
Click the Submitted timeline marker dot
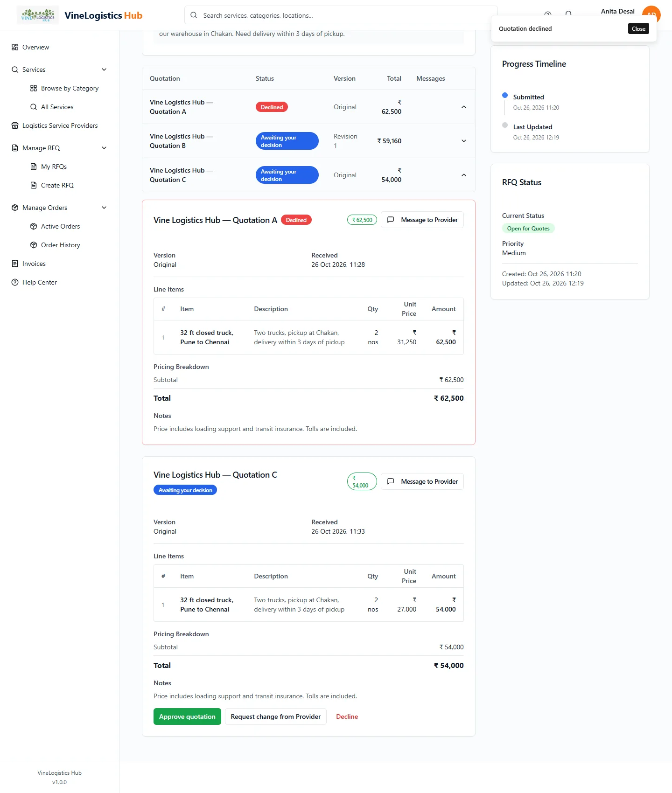(x=505, y=95)
